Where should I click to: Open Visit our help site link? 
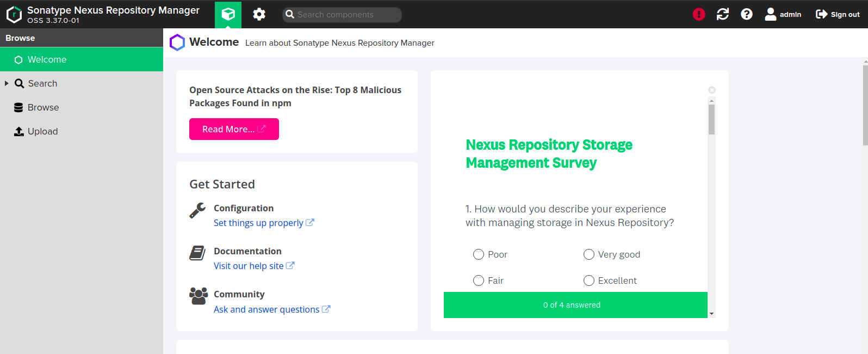coord(254,266)
